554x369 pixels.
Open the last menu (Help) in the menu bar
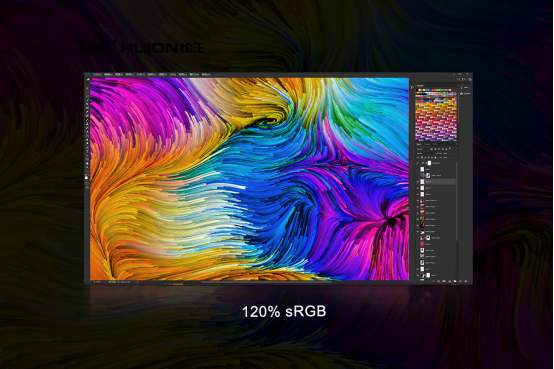click(206, 75)
